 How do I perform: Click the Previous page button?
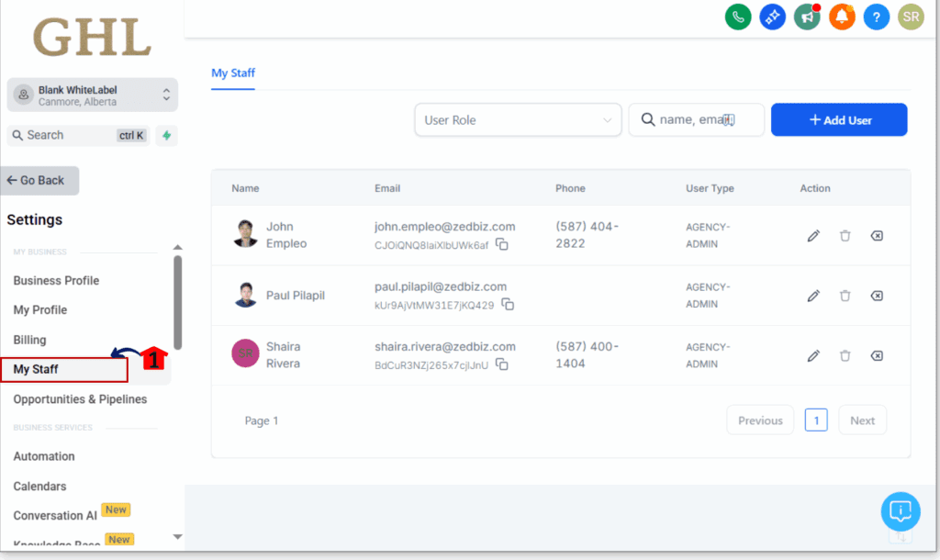pyautogui.click(x=760, y=420)
